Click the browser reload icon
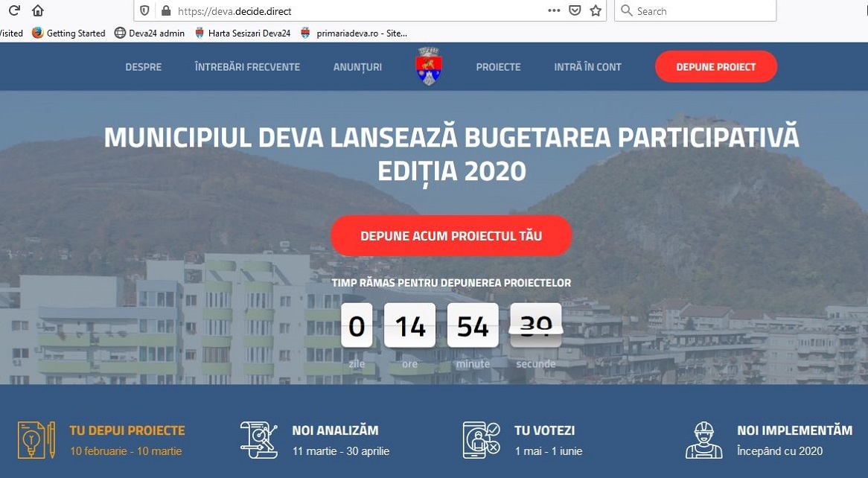 [x=14, y=10]
